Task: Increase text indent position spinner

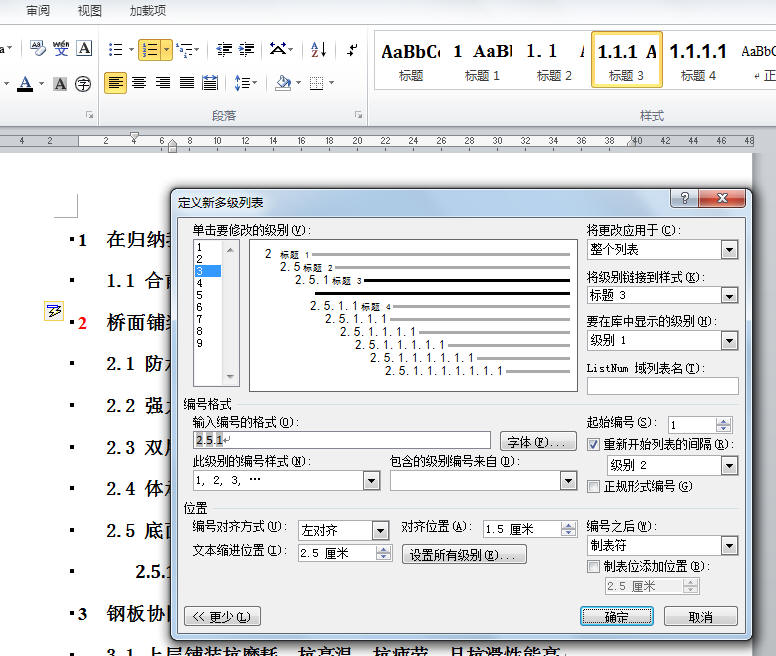Action: click(383, 549)
